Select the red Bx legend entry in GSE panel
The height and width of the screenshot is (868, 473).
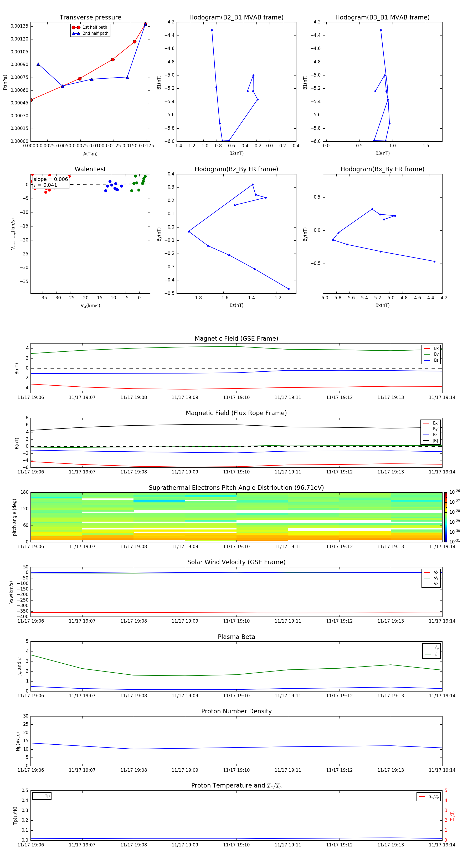point(431,349)
